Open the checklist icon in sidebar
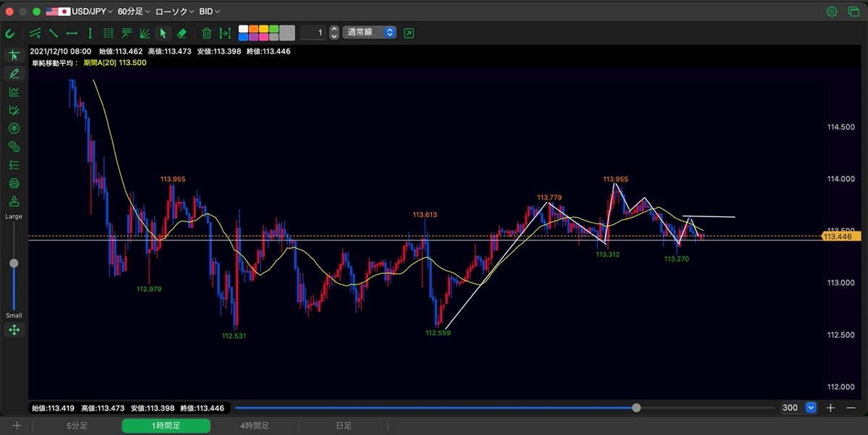This screenshot has width=868, height=435. click(x=14, y=164)
